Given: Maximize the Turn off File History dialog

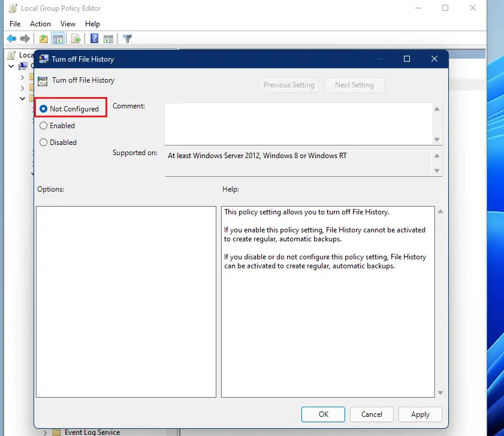Looking at the screenshot, I should [406, 59].
